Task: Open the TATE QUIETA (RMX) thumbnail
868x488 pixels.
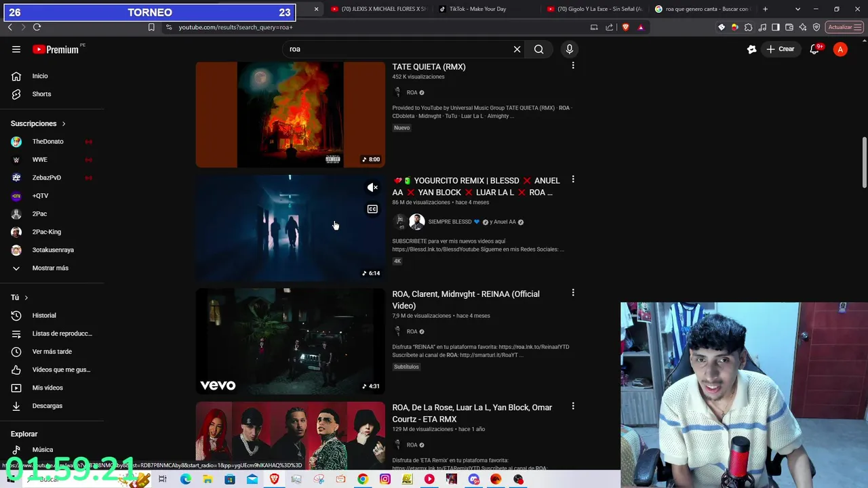Action: (290, 115)
